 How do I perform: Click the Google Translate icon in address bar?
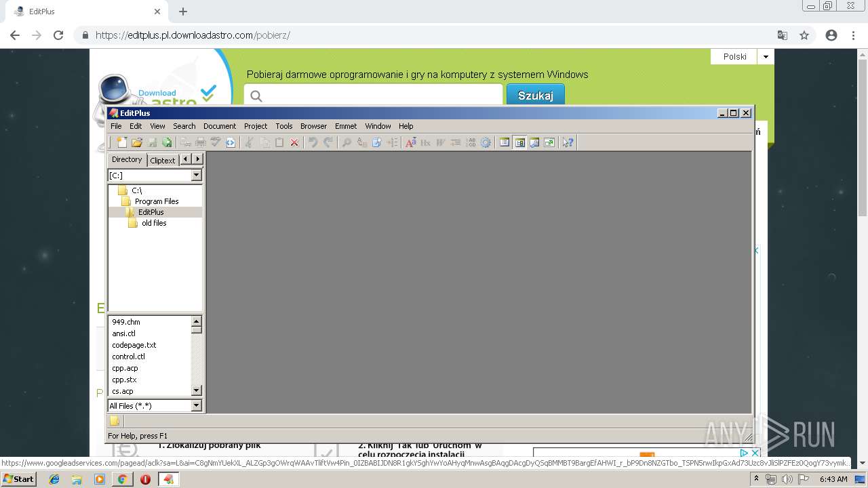pos(782,35)
